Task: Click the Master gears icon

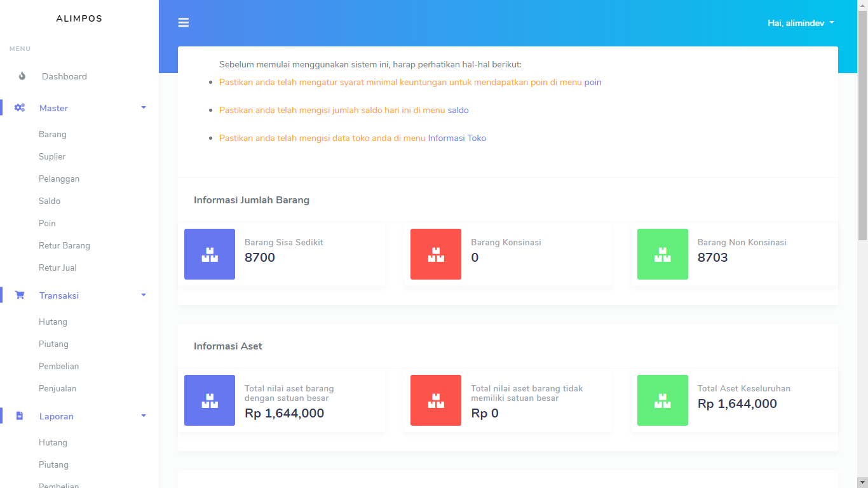Action: coord(20,108)
